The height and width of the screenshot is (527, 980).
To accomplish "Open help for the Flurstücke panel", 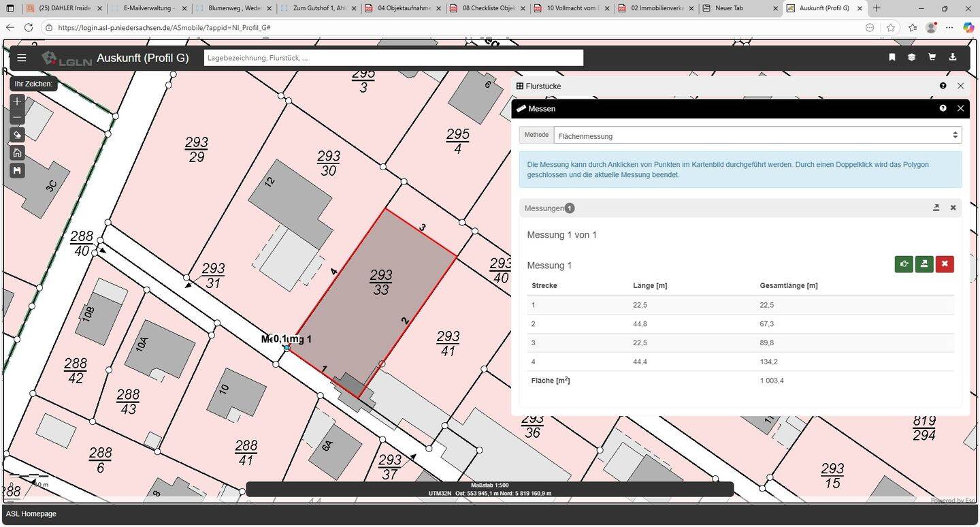I will click(943, 86).
